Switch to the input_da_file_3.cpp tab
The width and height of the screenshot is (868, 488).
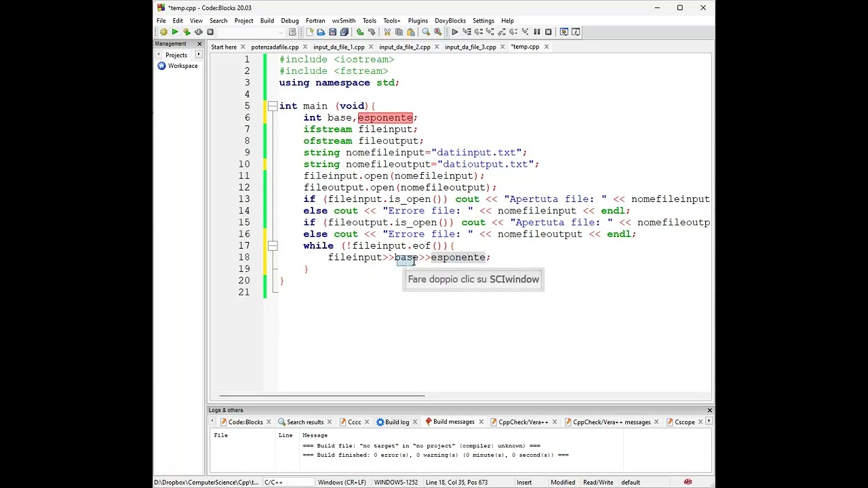point(470,47)
